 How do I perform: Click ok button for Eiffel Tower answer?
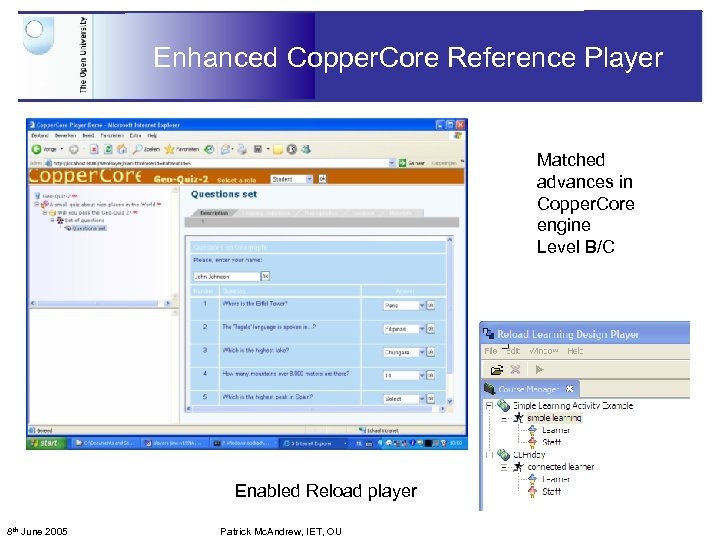(x=431, y=305)
